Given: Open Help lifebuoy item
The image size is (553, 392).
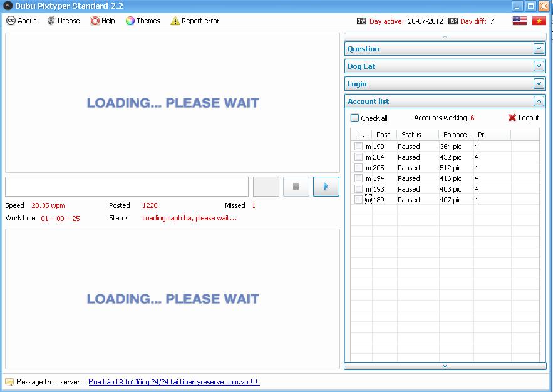Looking at the screenshot, I should pos(95,21).
